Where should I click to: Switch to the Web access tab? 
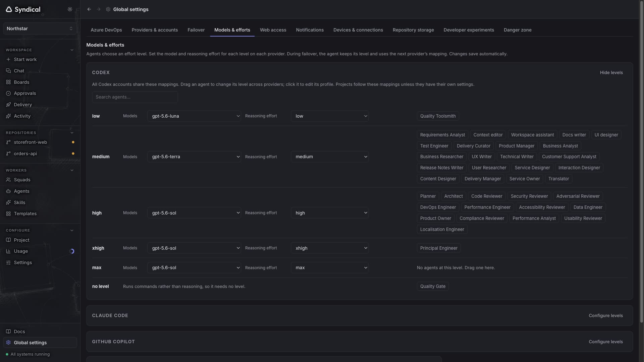coord(273,30)
